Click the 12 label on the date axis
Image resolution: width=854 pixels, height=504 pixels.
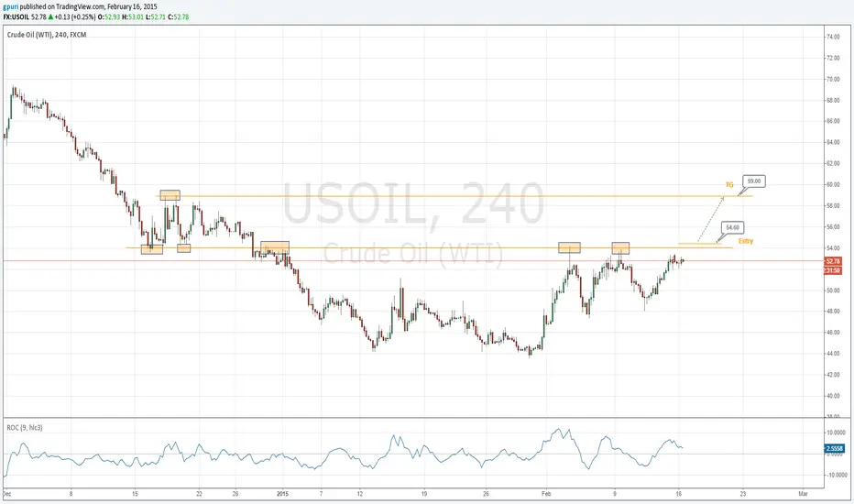(x=360, y=494)
